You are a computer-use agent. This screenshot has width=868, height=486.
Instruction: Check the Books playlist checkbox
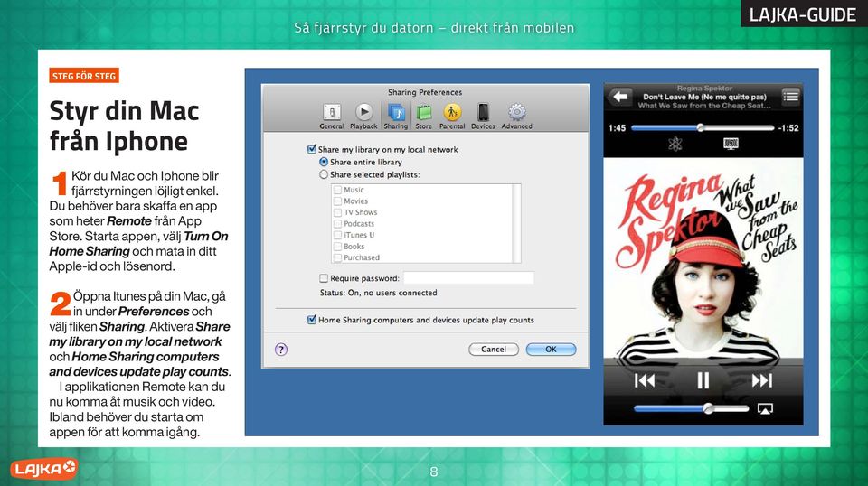[337, 247]
